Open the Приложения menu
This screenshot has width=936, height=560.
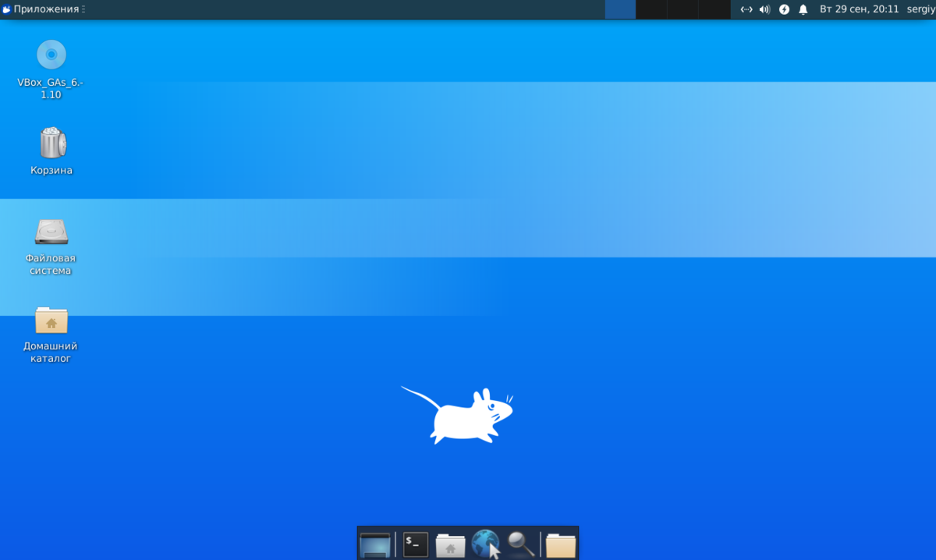(x=41, y=9)
